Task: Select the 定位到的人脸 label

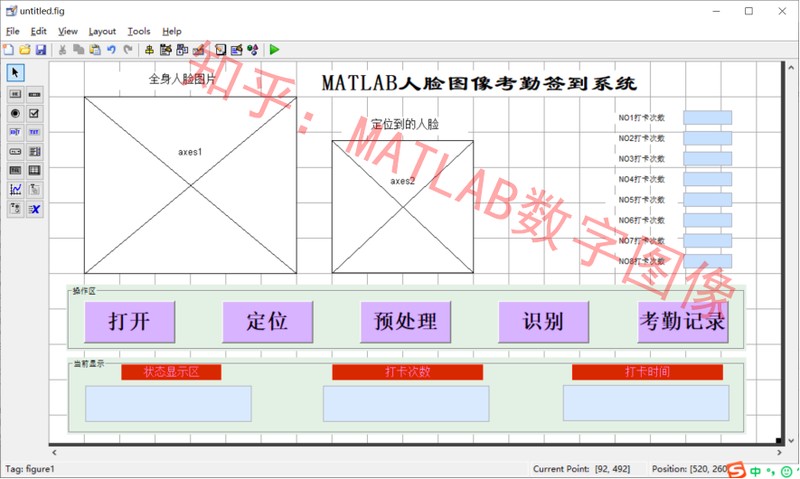Action: click(405, 123)
